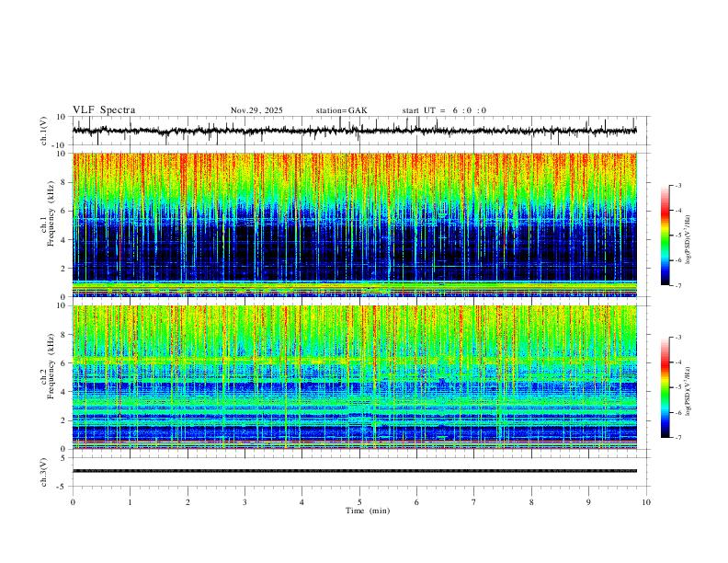Click the "-7" tick on lower color bar
This screenshot has height=563, width=728.
pos(678,437)
